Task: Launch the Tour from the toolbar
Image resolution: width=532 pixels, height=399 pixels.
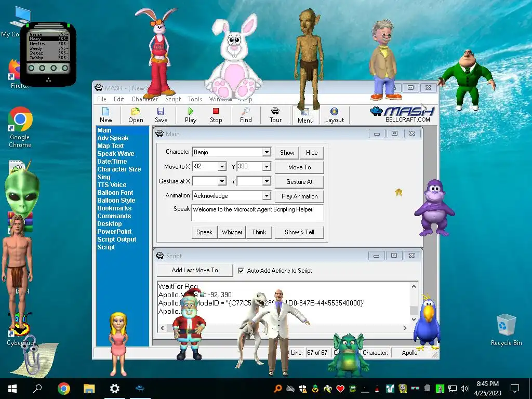Action: pos(275,115)
